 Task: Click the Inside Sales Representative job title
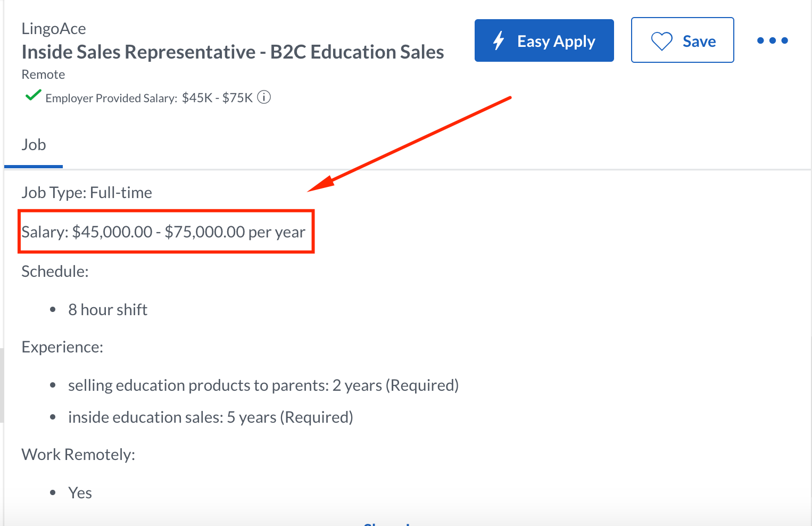[x=233, y=52]
